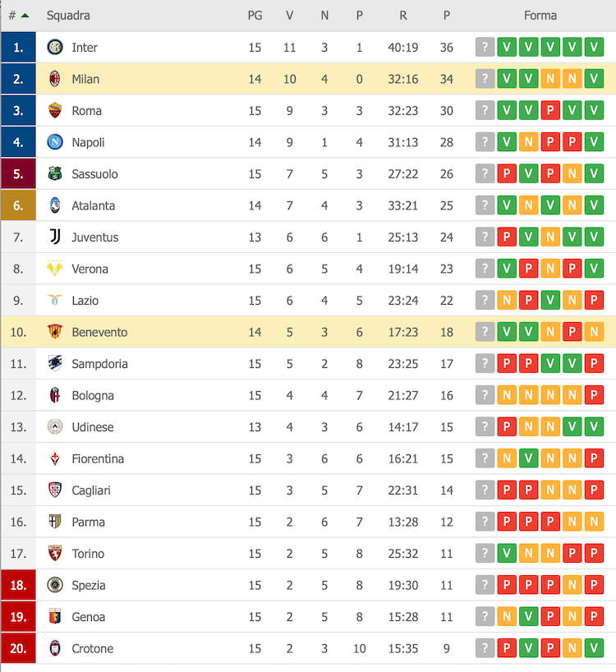Sort standings by PG column header
This screenshot has width=616, height=672.
[x=255, y=16]
